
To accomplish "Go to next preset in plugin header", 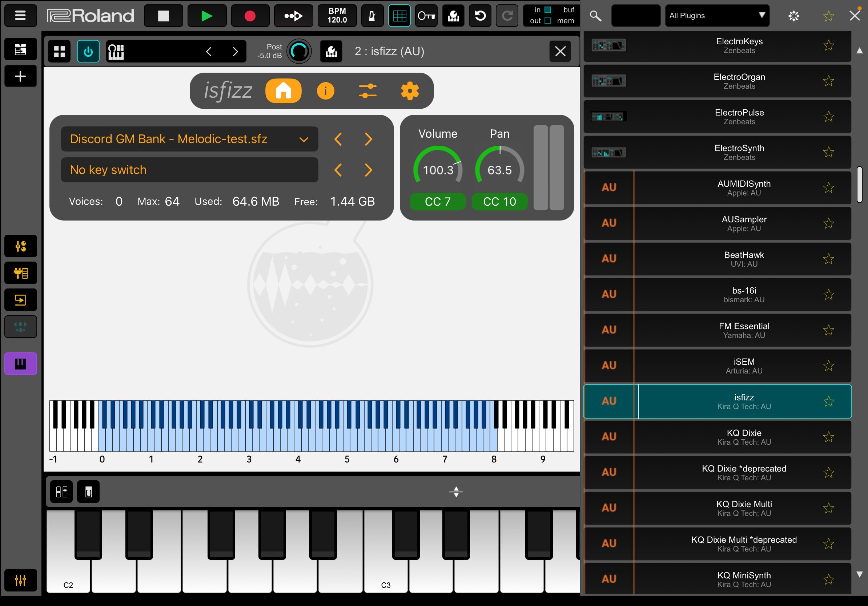I will (235, 51).
